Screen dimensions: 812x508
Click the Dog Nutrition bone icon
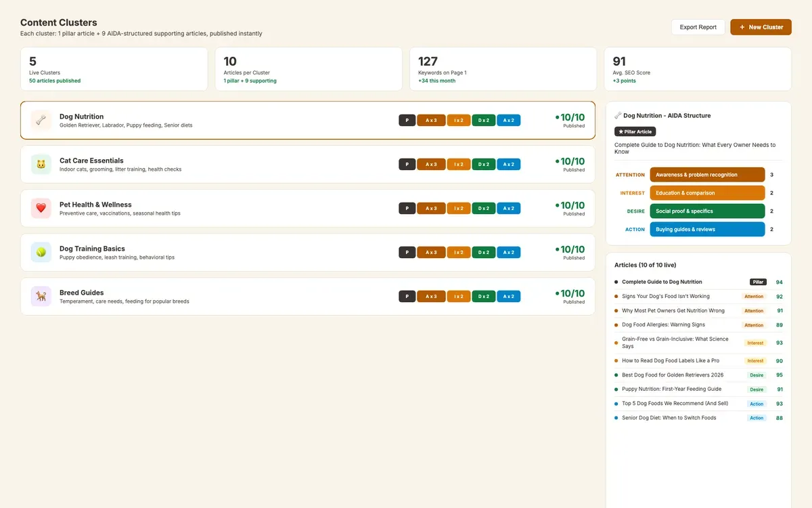[x=41, y=121]
